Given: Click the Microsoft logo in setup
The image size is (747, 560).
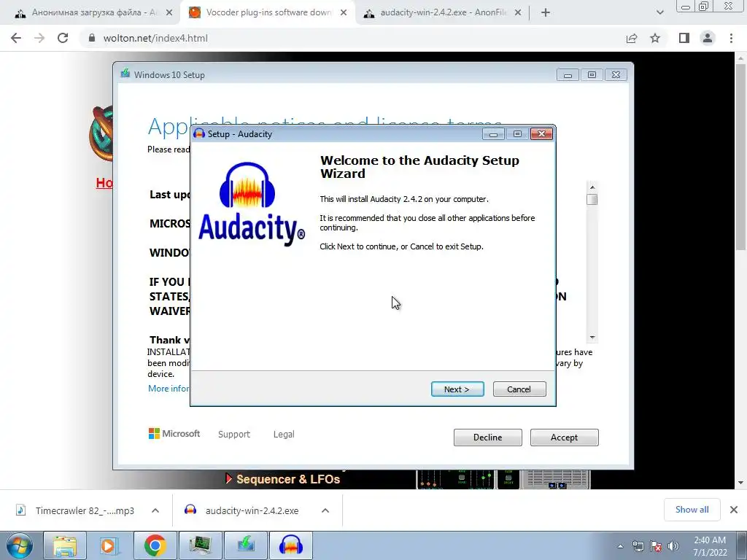Looking at the screenshot, I should (x=174, y=433).
